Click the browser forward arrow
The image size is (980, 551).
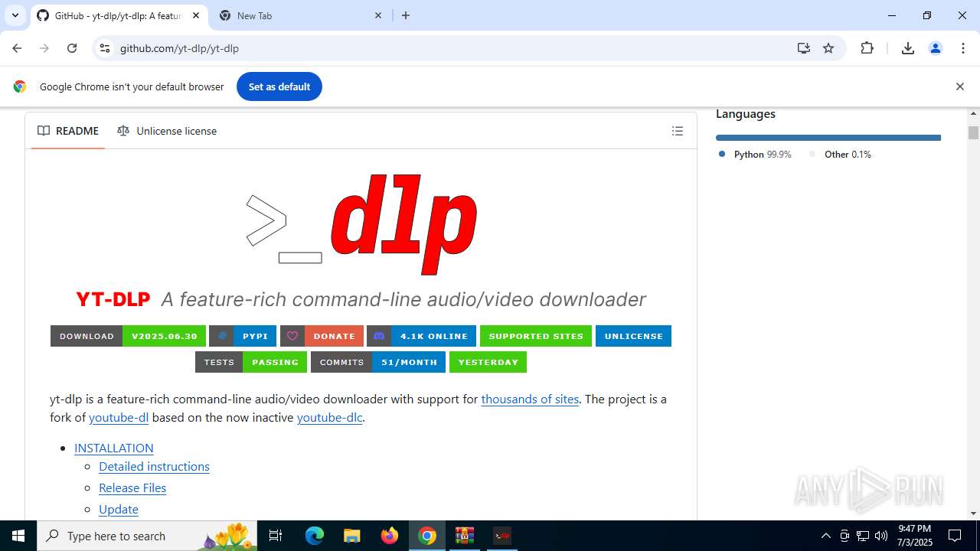click(x=44, y=48)
